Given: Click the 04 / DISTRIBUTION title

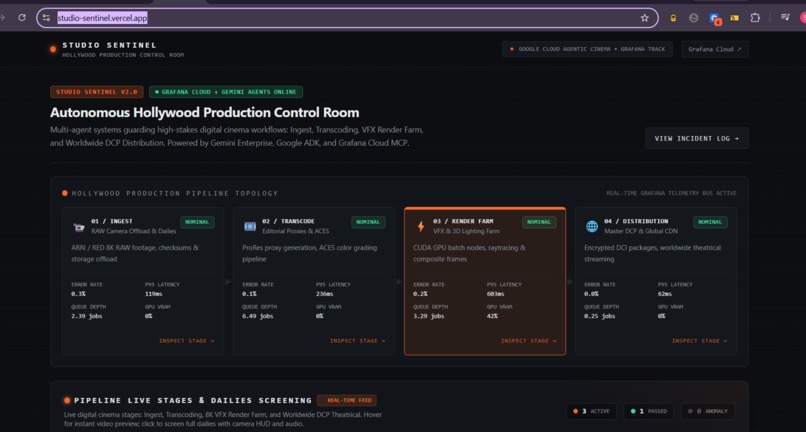Looking at the screenshot, I should [x=636, y=222].
